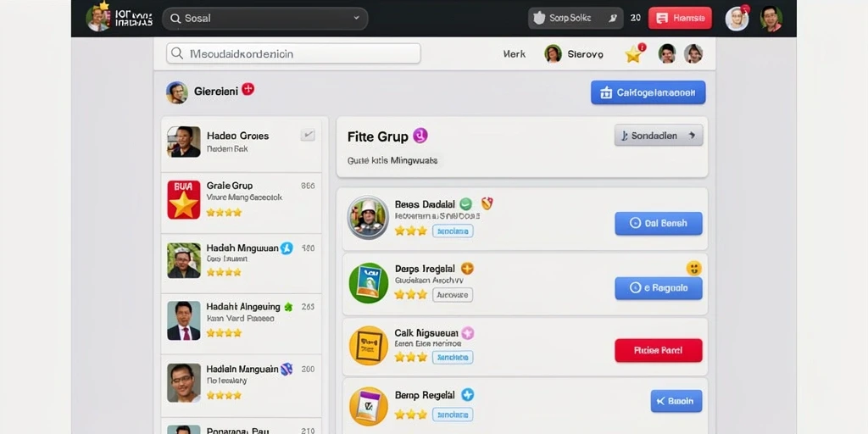Click orange plus badge beside Derps Iregelal
The height and width of the screenshot is (434, 868).
pyautogui.click(x=467, y=269)
